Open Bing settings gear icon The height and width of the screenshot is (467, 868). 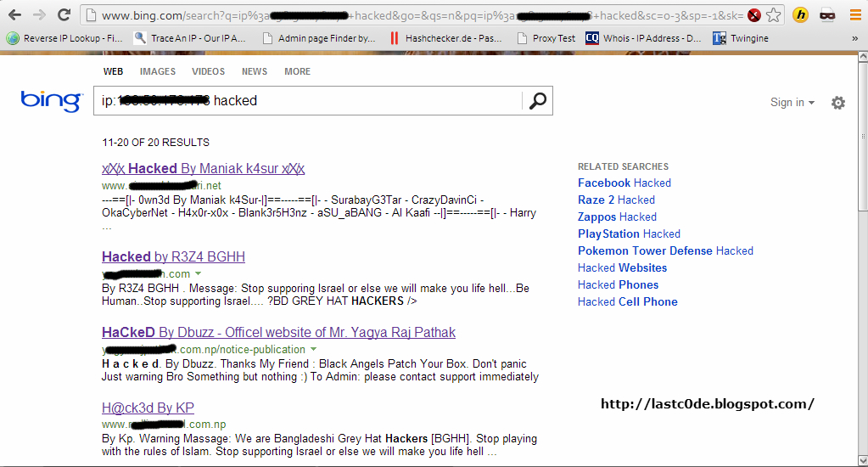click(x=838, y=103)
